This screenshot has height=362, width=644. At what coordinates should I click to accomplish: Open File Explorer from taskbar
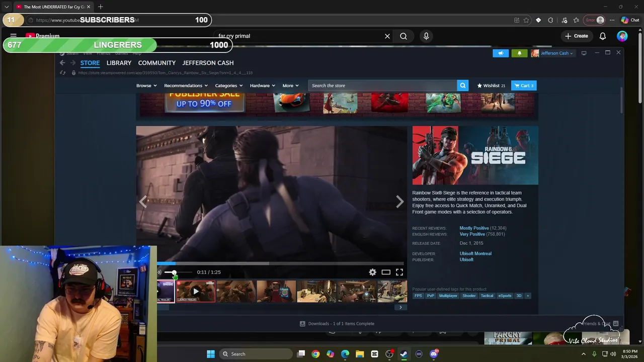pyautogui.click(x=360, y=354)
